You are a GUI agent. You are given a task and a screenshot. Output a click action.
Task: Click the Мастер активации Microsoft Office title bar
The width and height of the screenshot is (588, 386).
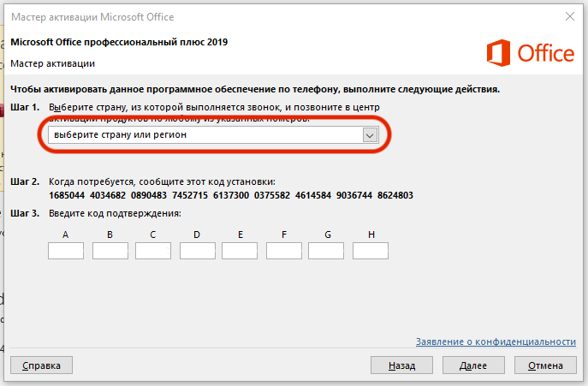(x=257, y=15)
